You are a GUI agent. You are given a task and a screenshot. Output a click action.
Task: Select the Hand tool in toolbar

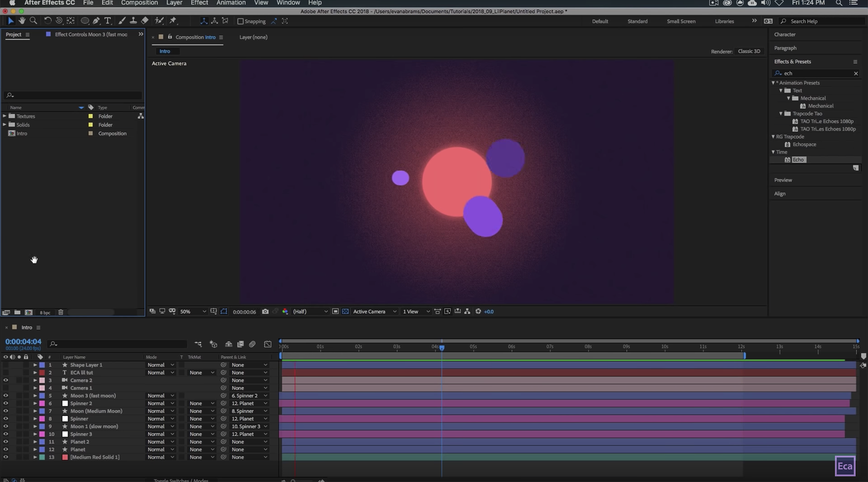[x=22, y=21]
